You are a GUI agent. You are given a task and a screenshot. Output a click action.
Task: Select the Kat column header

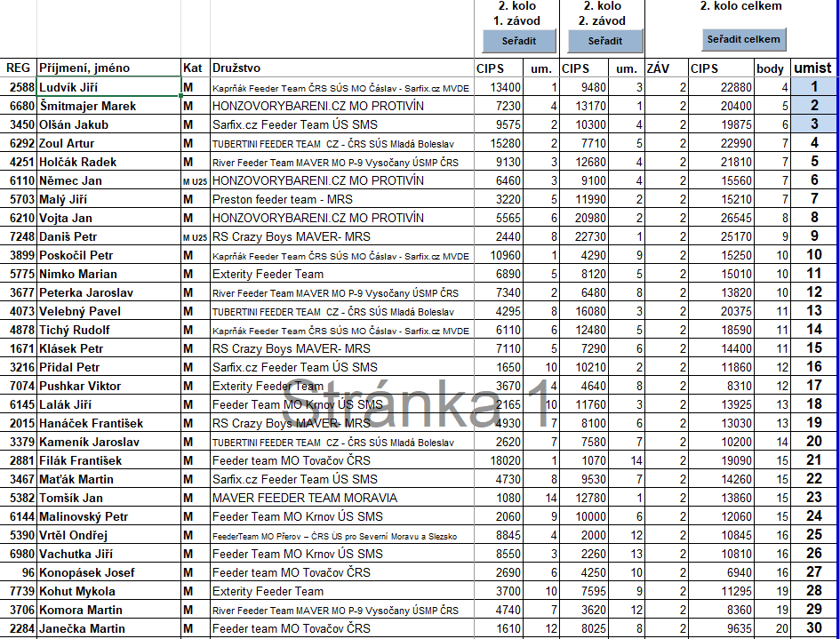[x=196, y=68]
